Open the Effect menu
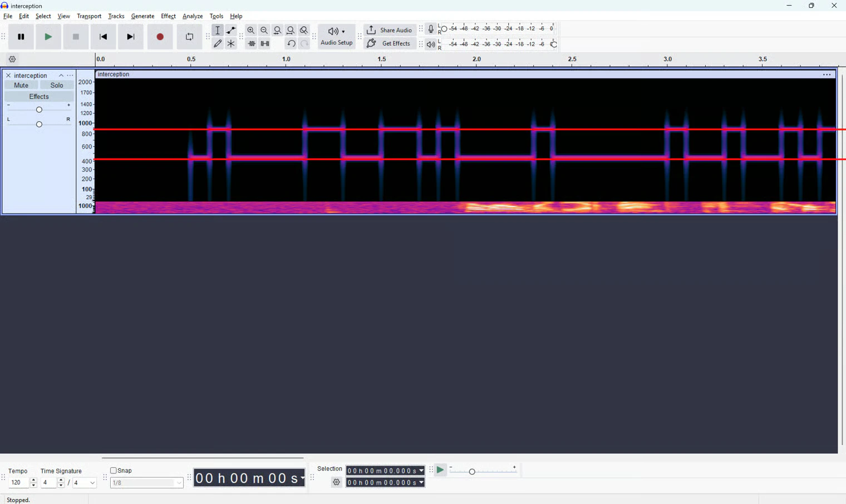Screen dimensions: 846x504 168,17
